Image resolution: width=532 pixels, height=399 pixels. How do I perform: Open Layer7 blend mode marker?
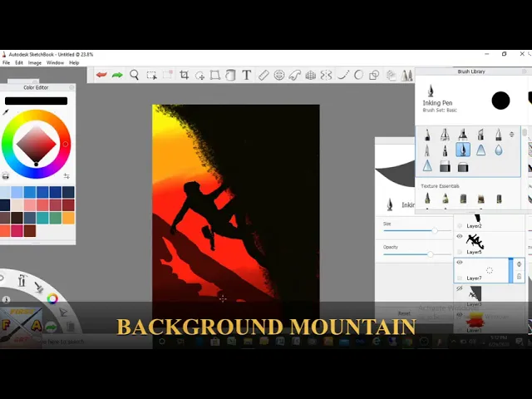click(519, 264)
